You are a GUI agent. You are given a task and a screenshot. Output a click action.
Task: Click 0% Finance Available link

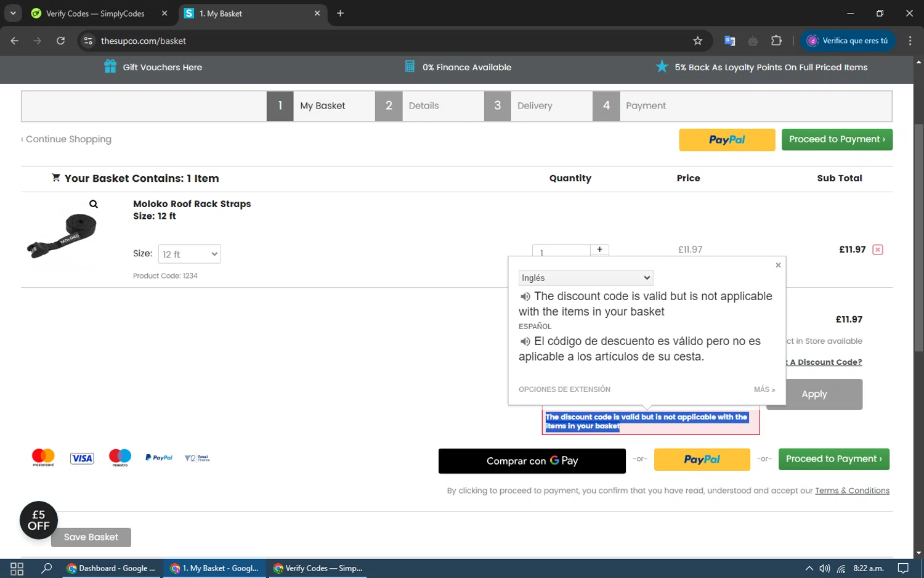pos(467,67)
